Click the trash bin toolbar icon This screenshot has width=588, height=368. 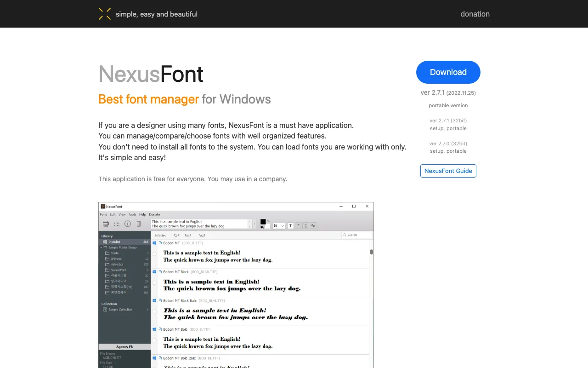(139, 224)
